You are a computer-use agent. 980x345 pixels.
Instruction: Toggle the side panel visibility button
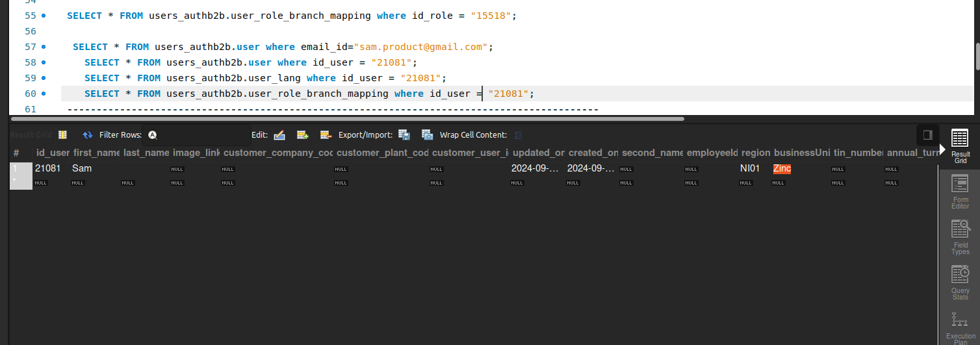click(927, 135)
